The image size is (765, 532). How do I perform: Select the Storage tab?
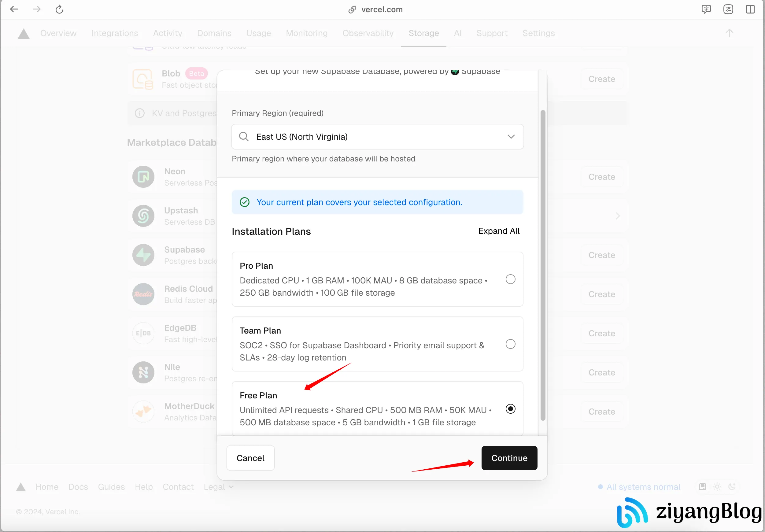pyautogui.click(x=424, y=33)
